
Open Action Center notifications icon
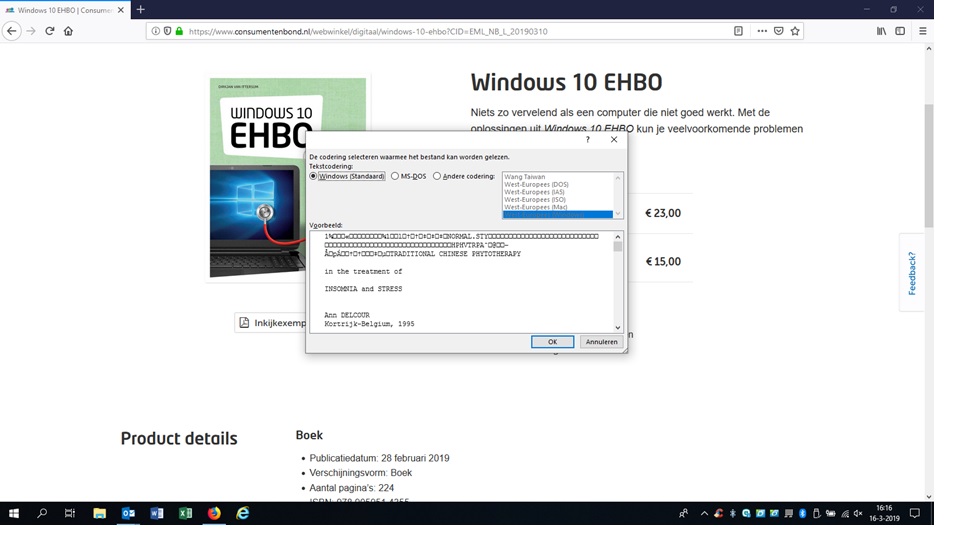tap(915, 513)
